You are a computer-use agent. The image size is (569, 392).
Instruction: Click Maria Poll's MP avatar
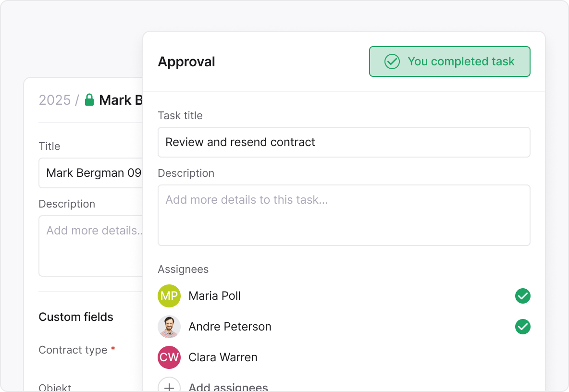[x=169, y=296]
